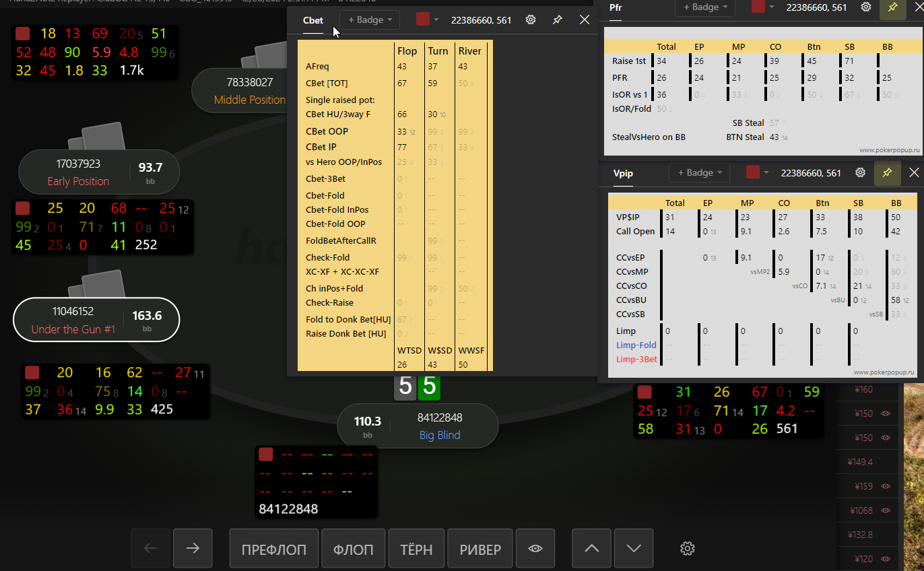Step back with left arrow button

coord(151,548)
